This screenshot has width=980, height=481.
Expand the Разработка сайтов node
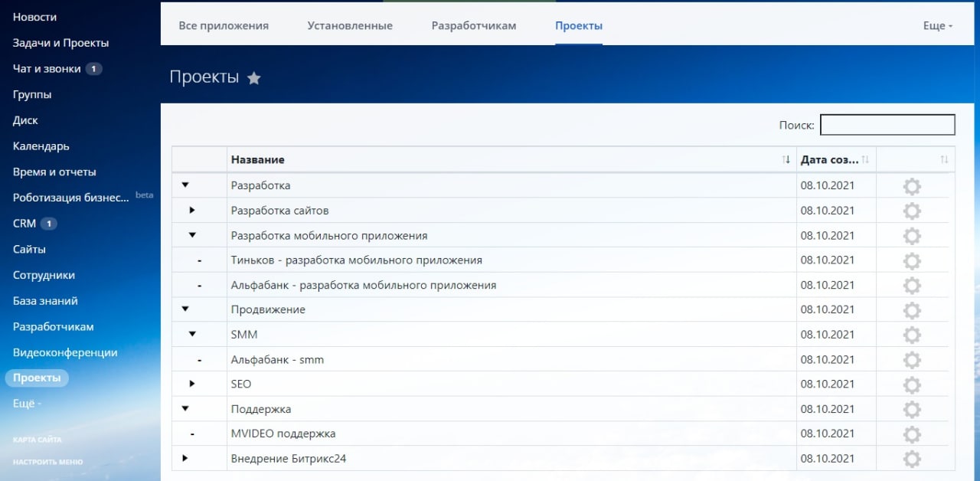[192, 210]
